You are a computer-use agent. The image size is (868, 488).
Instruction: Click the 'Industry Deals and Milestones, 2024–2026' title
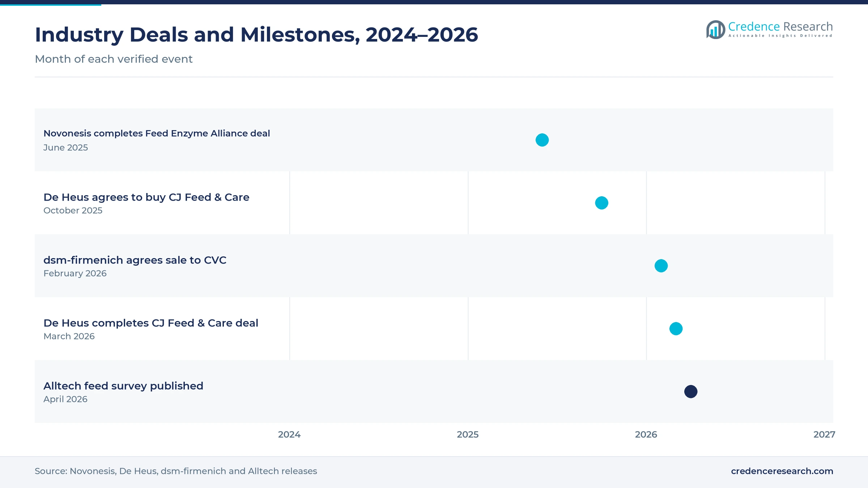click(256, 35)
